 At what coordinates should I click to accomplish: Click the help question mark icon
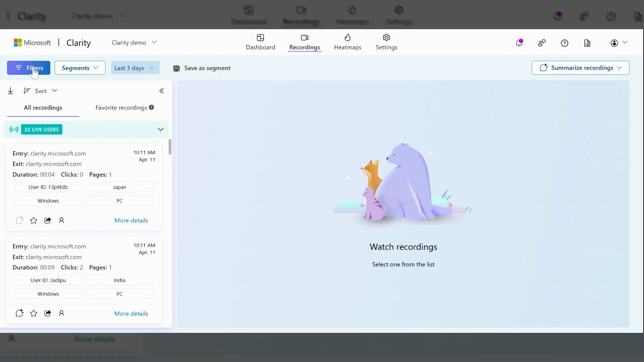(565, 43)
